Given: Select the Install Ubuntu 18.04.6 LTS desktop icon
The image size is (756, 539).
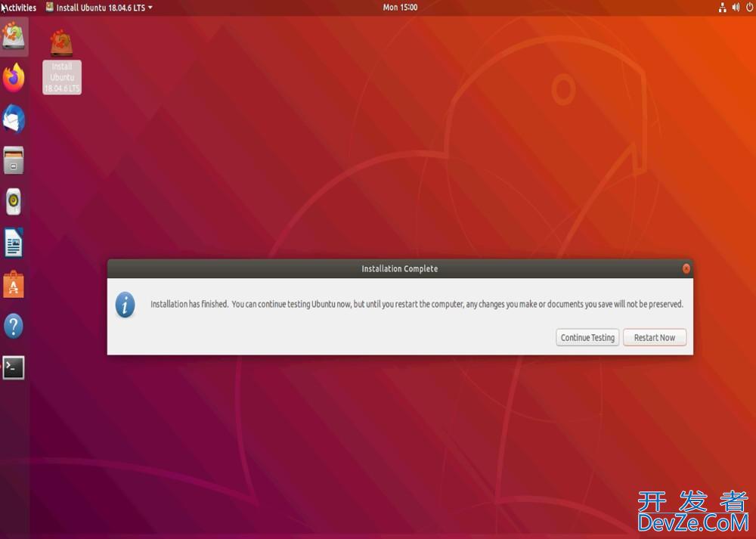Looking at the screenshot, I should coord(62,62).
